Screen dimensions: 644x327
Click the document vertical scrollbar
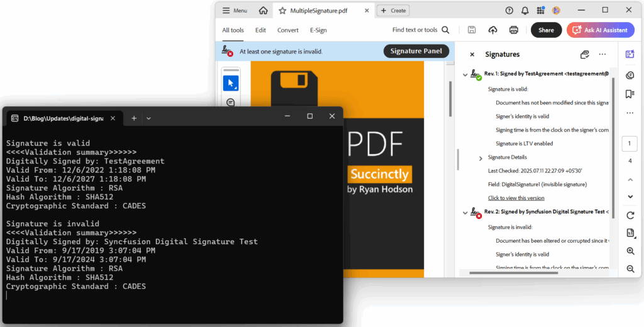pyautogui.click(x=450, y=99)
